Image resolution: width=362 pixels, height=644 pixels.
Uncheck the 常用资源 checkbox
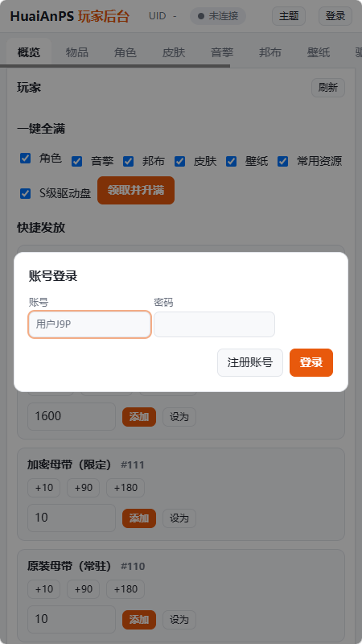point(283,162)
